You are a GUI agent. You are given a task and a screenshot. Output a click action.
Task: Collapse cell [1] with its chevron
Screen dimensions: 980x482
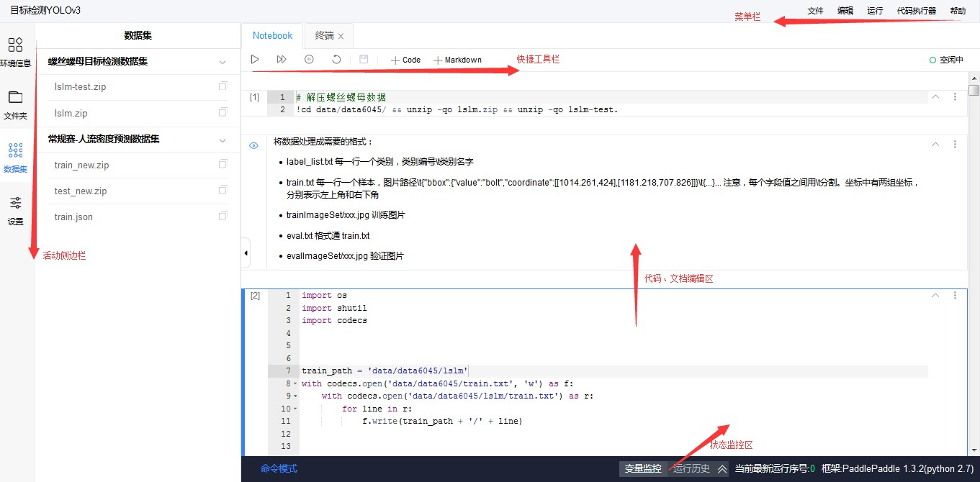(935, 96)
